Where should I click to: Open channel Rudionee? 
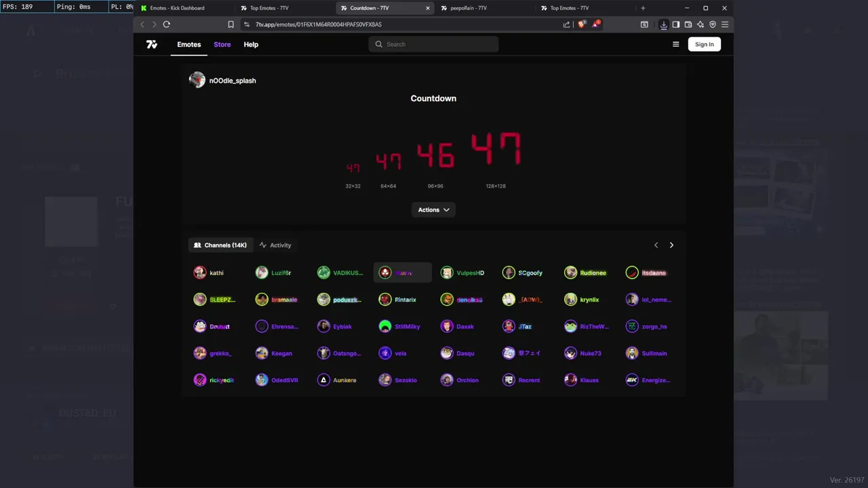[587, 272]
